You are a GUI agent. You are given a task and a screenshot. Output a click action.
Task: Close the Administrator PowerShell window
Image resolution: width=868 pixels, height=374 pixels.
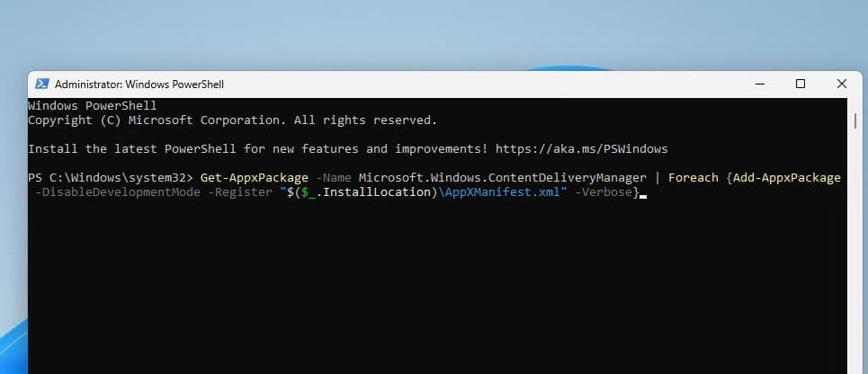[x=841, y=84]
